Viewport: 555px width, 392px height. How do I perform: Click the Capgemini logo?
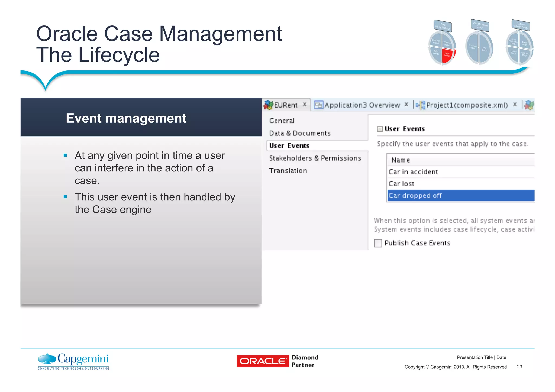point(73,361)
